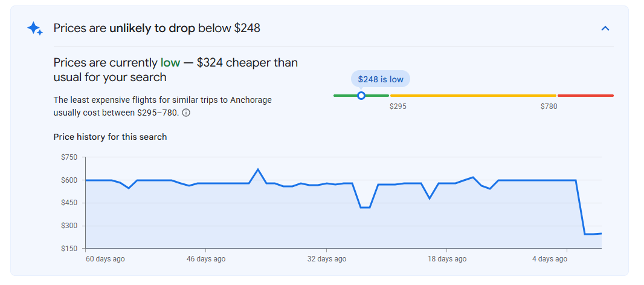Click the $780 range marker label
The image size is (644, 285).
coord(549,106)
